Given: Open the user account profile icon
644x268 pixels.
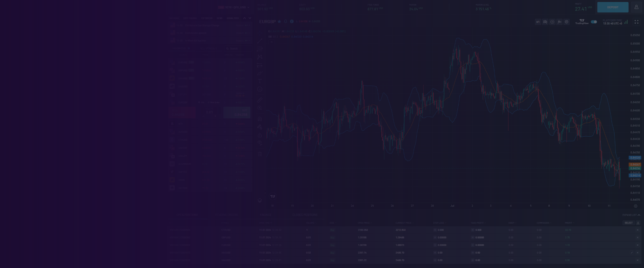Looking at the screenshot, I should coord(636,7).
